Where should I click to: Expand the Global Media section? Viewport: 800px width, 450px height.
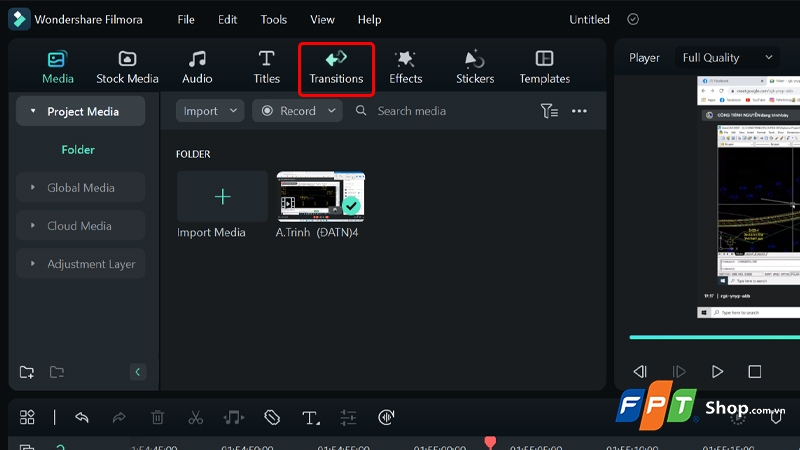coord(33,187)
